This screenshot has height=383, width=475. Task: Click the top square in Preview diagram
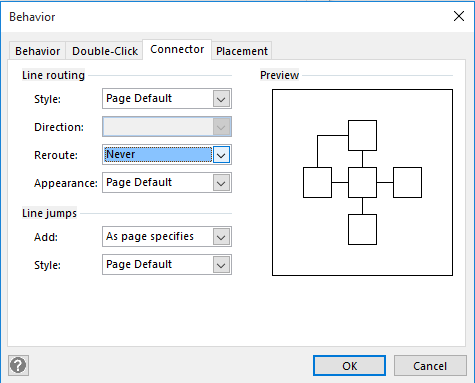coord(362,136)
